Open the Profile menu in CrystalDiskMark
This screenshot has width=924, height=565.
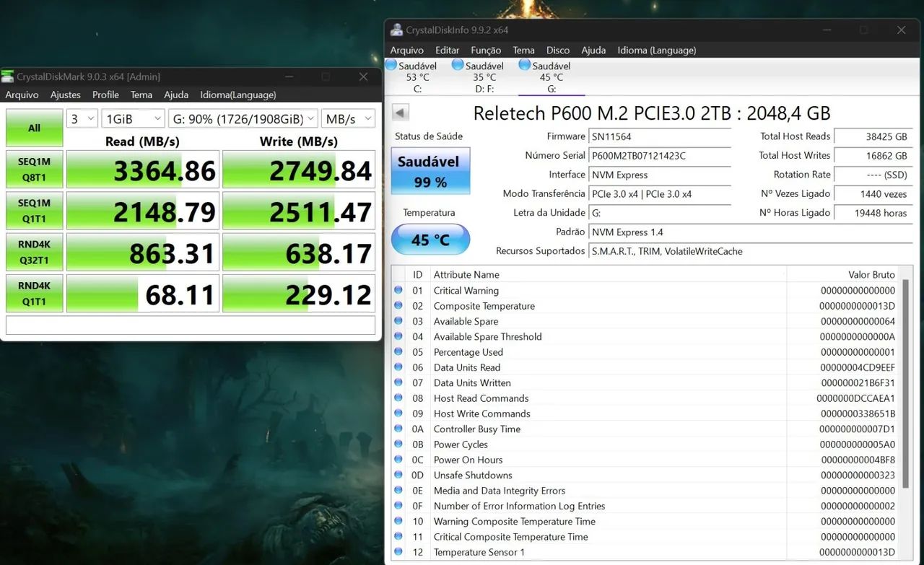tap(105, 95)
